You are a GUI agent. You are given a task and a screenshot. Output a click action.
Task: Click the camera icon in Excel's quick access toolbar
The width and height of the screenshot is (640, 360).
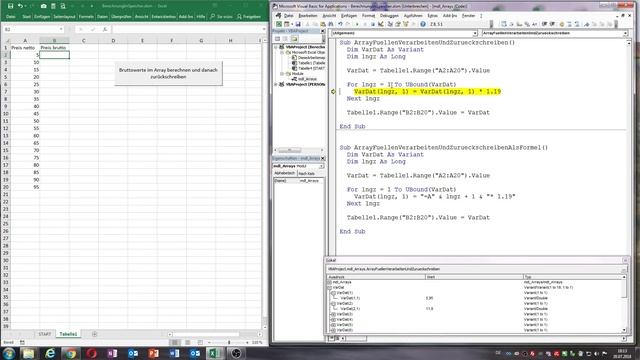click(x=44, y=6)
